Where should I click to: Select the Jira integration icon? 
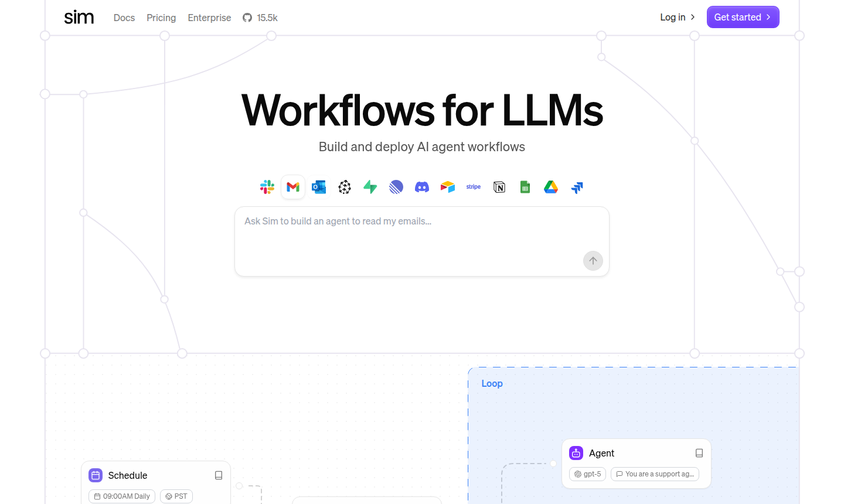tap(577, 187)
